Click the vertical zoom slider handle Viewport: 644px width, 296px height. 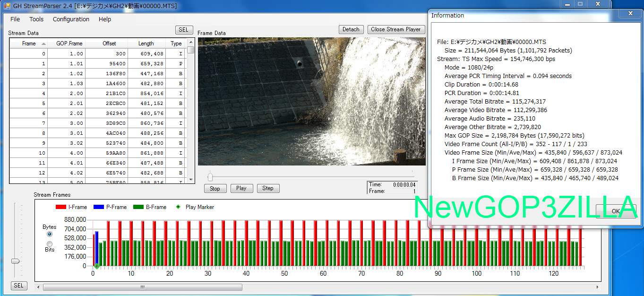click(16, 261)
